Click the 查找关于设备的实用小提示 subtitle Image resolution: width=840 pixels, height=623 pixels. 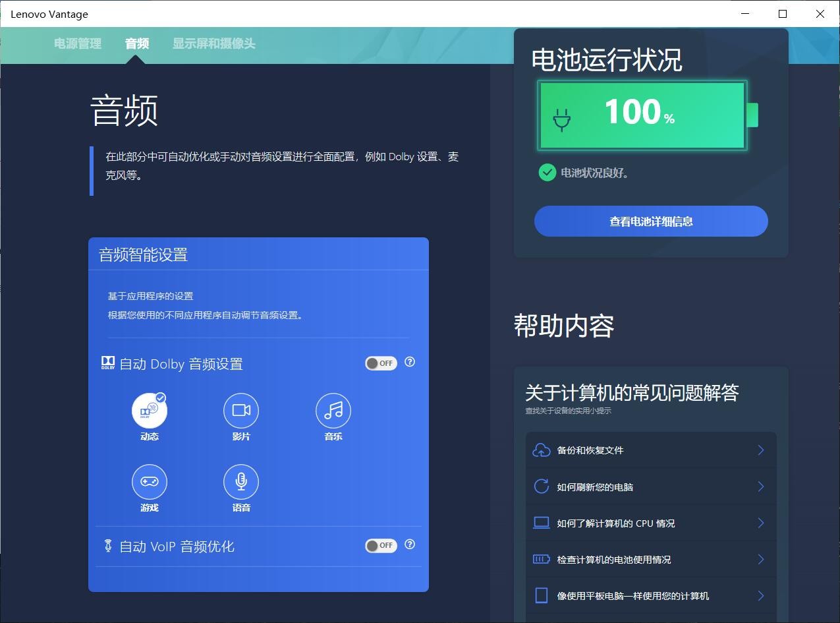(568, 411)
